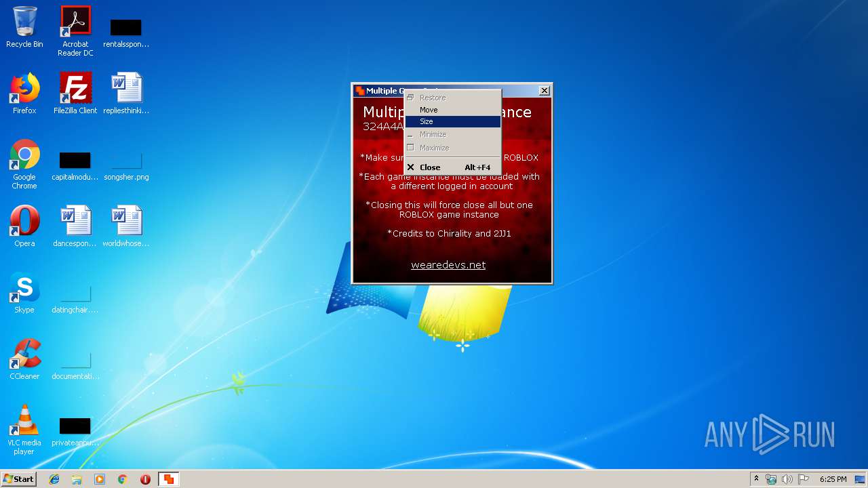The width and height of the screenshot is (868, 488).
Task: Launch the CCleaner desktop shortcut
Action: click(24, 359)
